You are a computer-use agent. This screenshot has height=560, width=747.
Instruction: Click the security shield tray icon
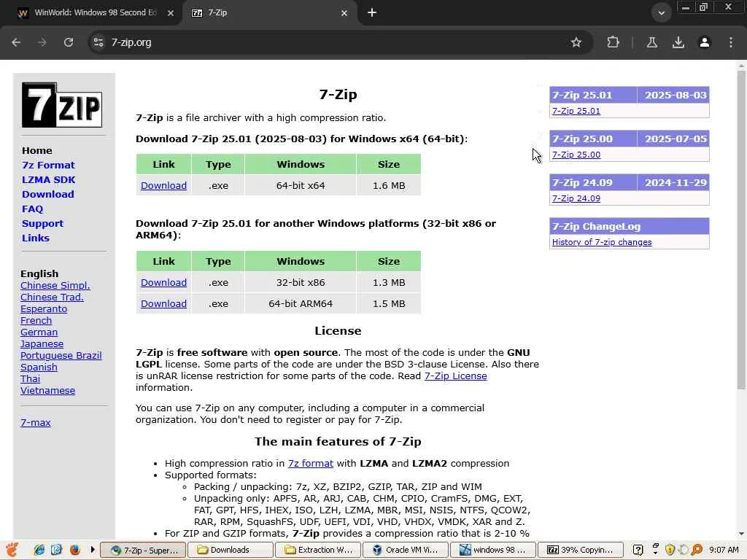click(x=670, y=550)
